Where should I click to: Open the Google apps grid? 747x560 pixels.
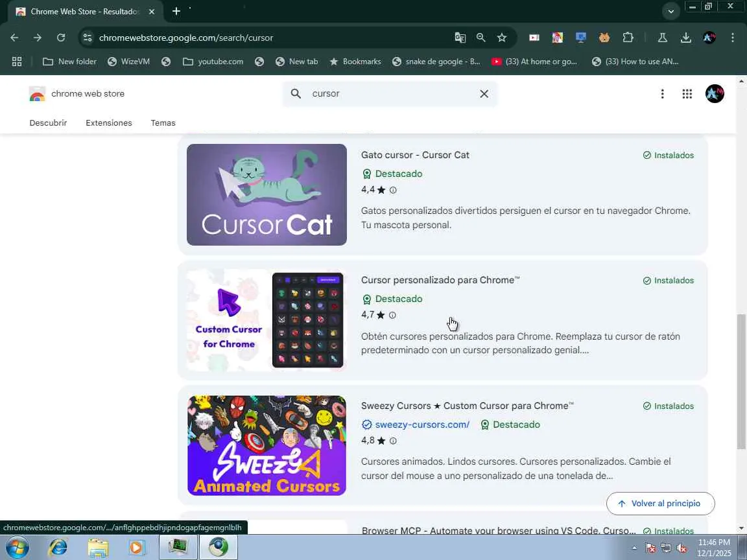[x=687, y=94]
